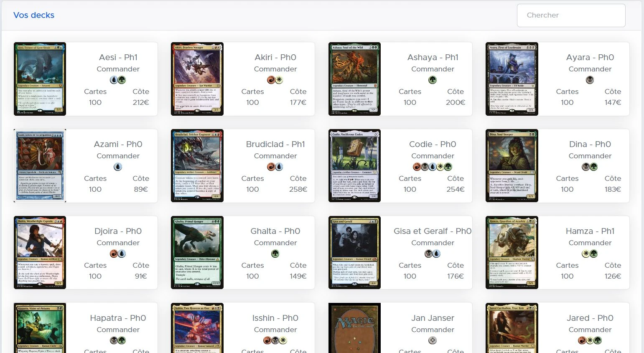The image size is (644, 353).
Task: Focus the Chercher search field
Action: point(571,15)
